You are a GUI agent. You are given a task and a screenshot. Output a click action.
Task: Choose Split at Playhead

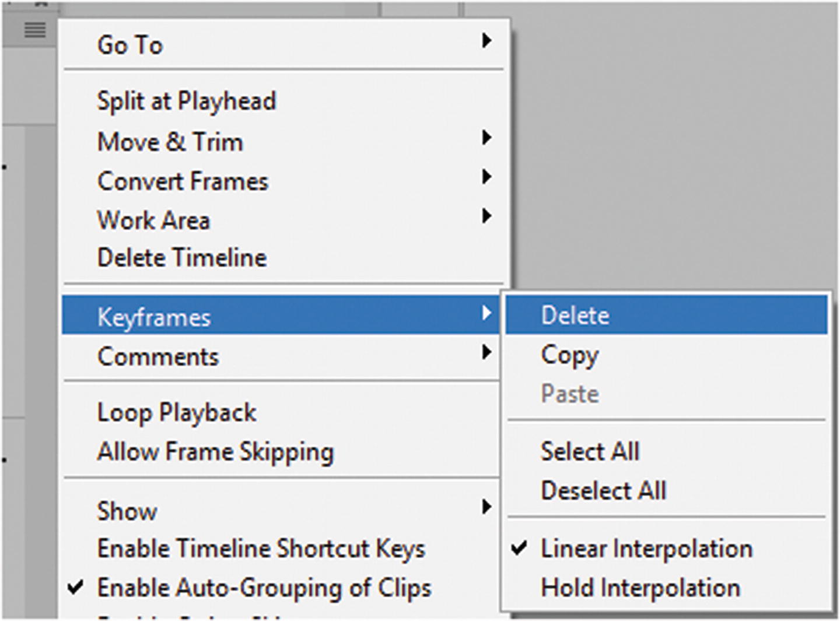186,101
